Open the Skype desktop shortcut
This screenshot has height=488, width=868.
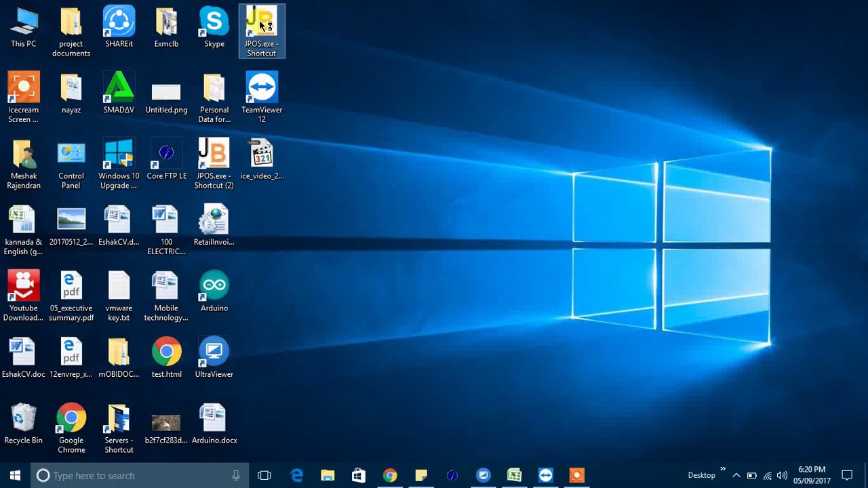pos(214,28)
